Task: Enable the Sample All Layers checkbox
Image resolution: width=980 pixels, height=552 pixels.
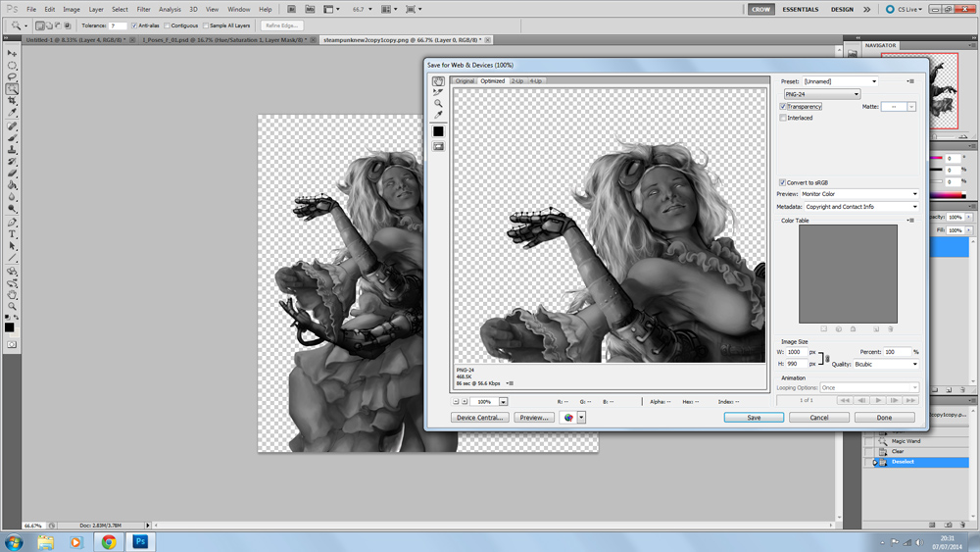Action: pyautogui.click(x=206, y=25)
